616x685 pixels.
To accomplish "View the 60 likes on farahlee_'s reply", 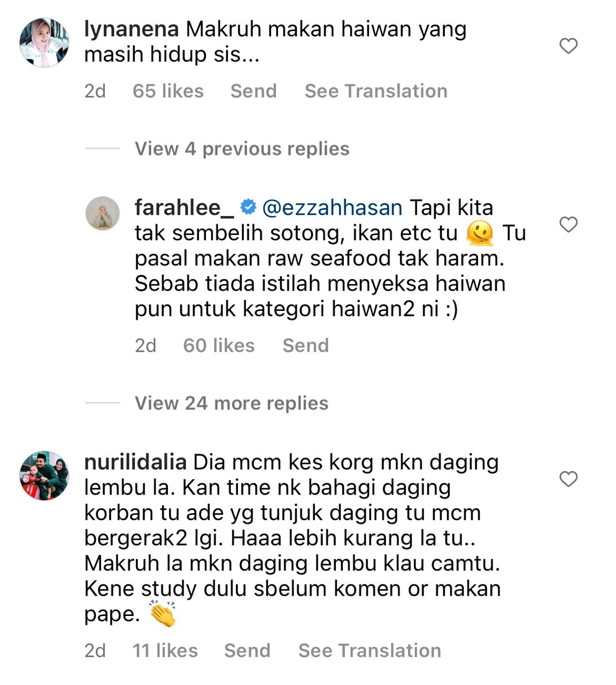I will click(x=219, y=346).
